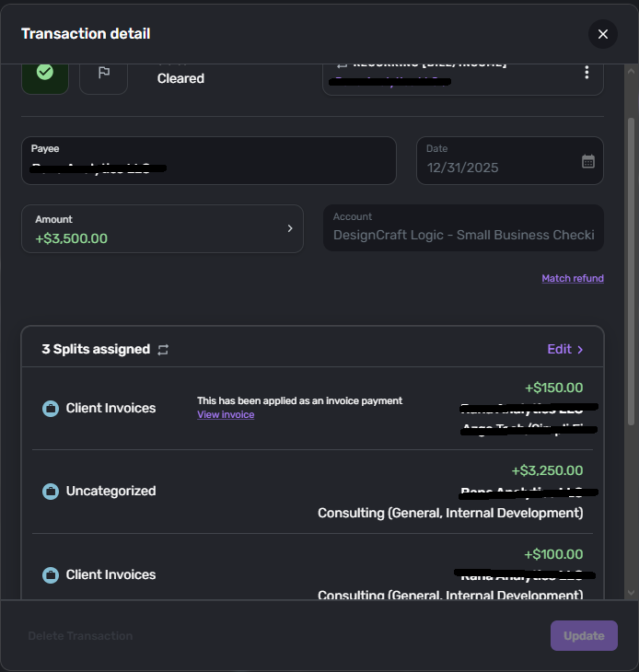Click the Date field showing 12/31/2025
The width and height of the screenshot is (639, 672).
pyautogui.click(x=497, y=168)
